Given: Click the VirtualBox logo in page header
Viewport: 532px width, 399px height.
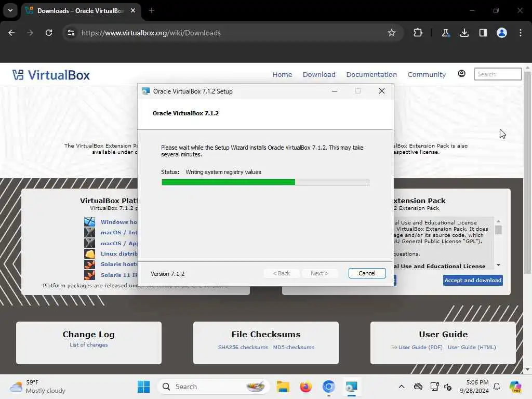Looking at the screenshot, I should click(51, 75).
